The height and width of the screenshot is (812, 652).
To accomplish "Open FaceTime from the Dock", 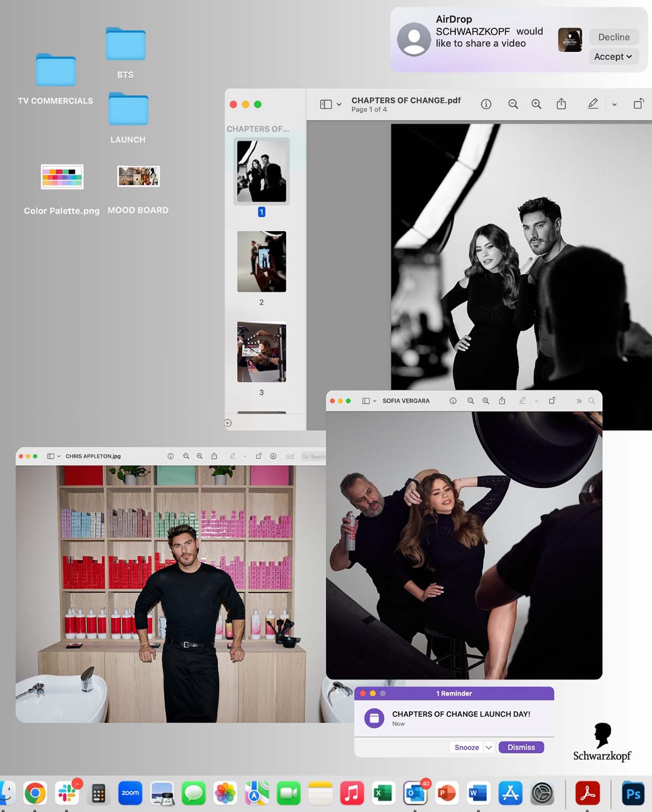I will pyautogui.click(x=289, y=793).
